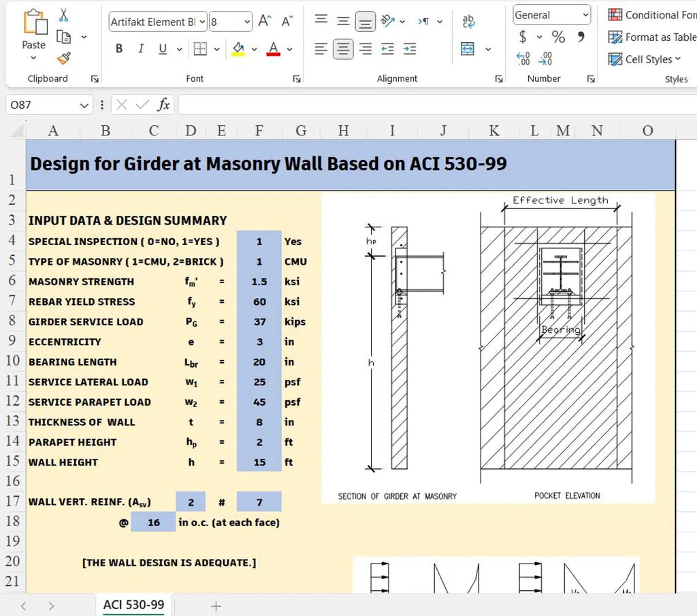Open the font name dropdown
The height and width of the screenshot is (616, 697).
(x=202, y=22)
